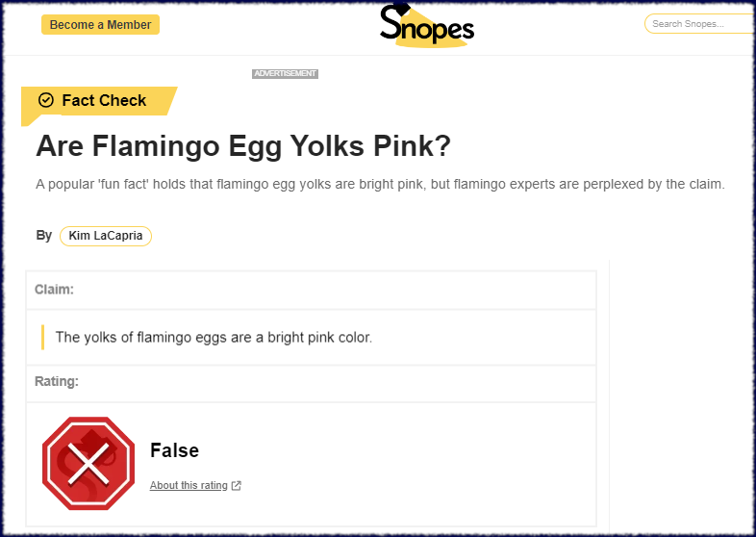Click the False rating text

174,450
